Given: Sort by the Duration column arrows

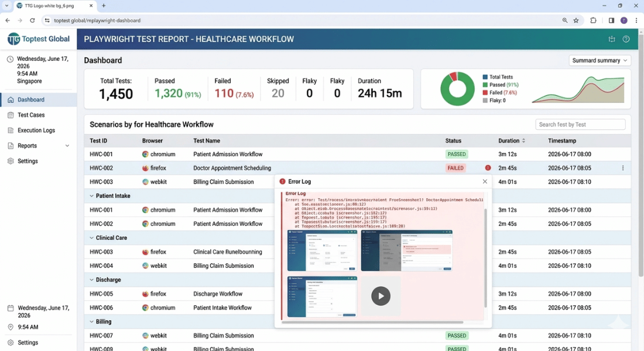Looking at the screenshot, I should [x=523, y=141].
